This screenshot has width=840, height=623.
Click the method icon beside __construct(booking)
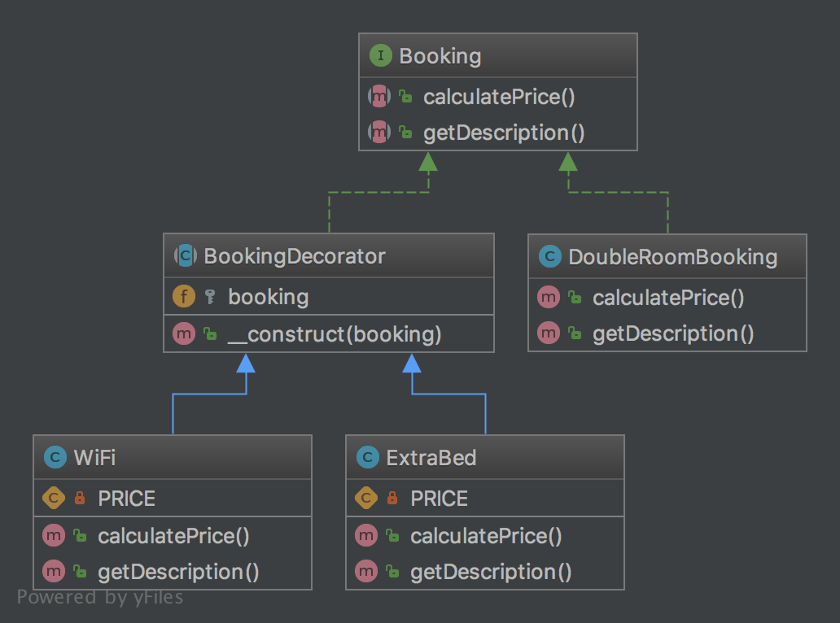[184, 333]
